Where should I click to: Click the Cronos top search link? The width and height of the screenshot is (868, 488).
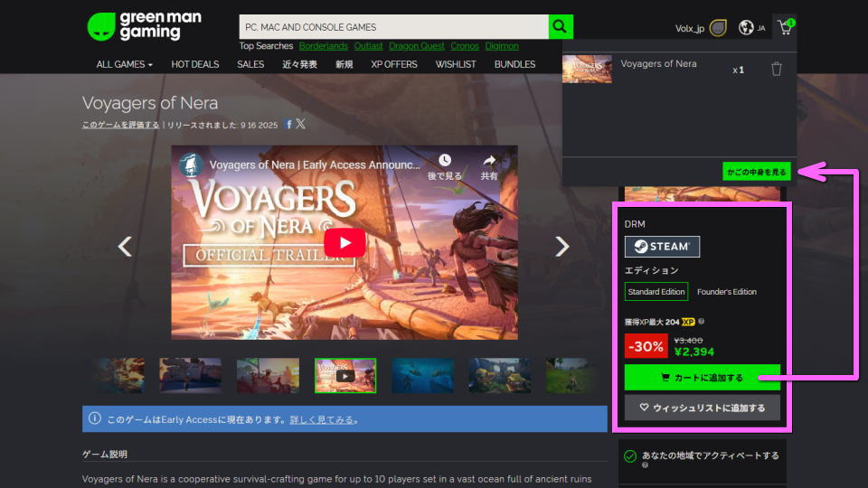click(465, 46)
